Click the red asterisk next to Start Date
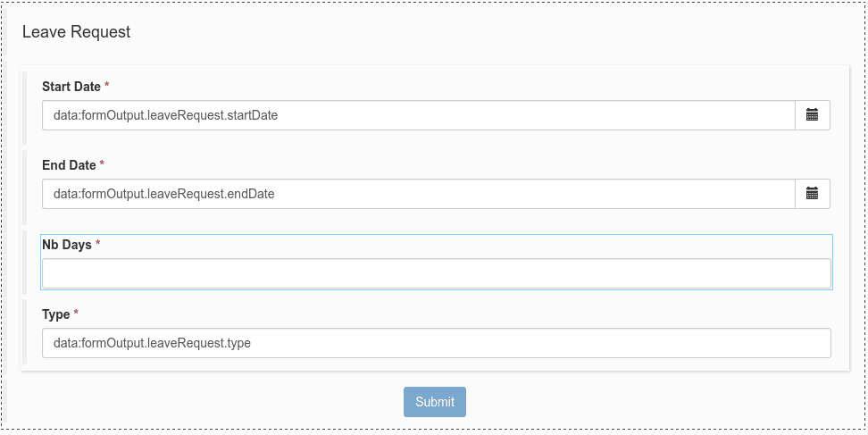Image resolution: width=868 pixels, height=435 pixels. (x=107, y=87)
